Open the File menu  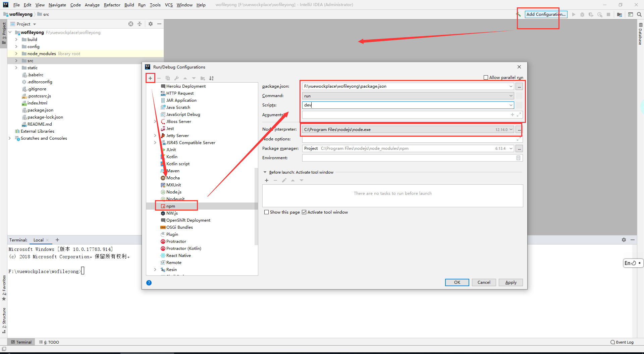(16, 5)
